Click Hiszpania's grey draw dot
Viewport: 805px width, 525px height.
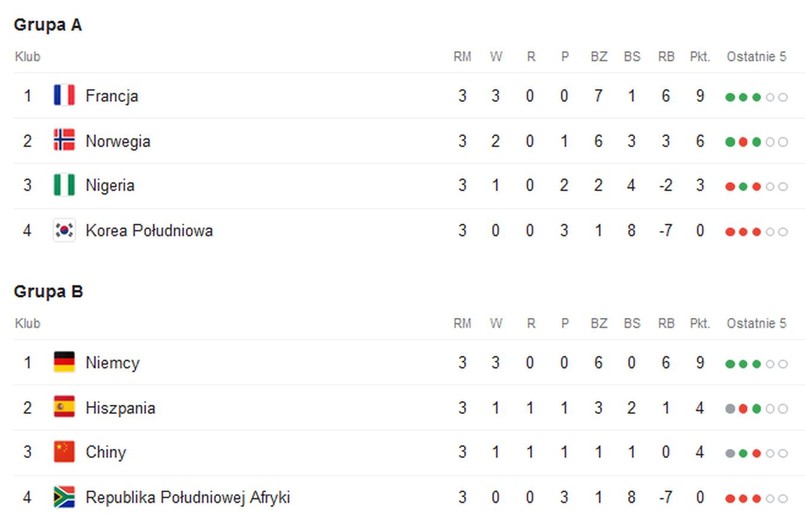(x=730, y=409)
